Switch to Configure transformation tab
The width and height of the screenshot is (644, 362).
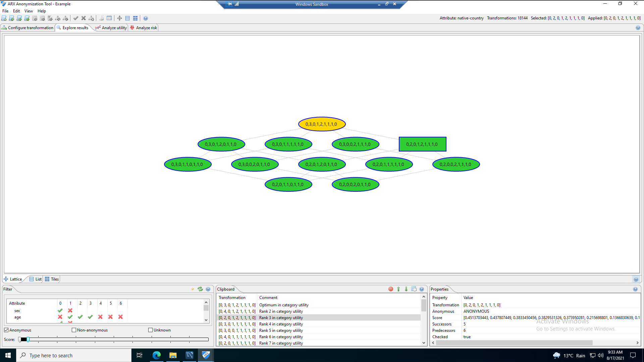coord(28,28)
